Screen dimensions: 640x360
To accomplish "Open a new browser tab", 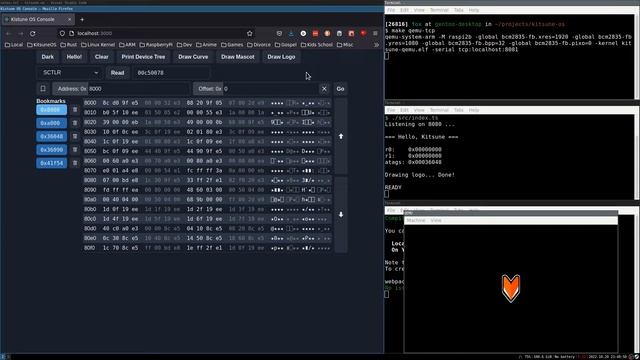I will pyautogui.click(x=82, y=19).
